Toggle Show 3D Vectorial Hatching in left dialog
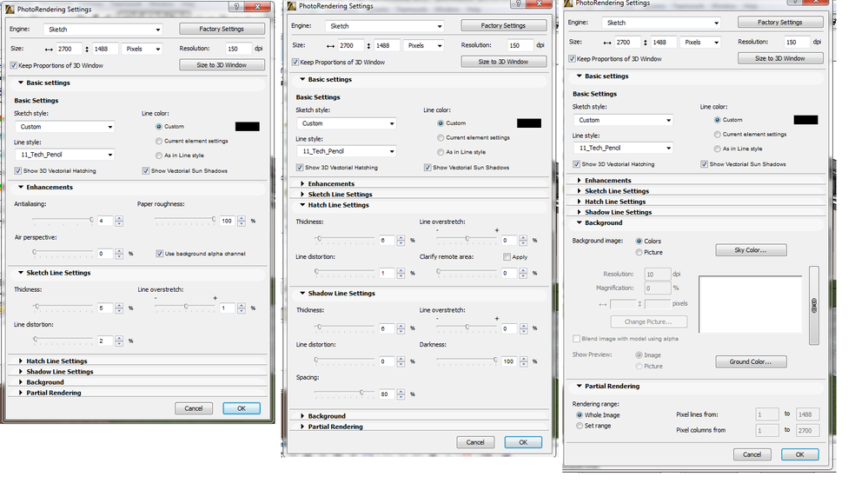Viewport: 868px width, 490px height. coord(17,170)
